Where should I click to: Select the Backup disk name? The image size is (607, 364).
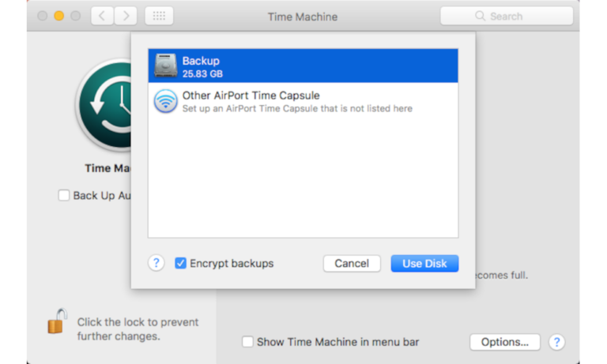coord(201,61)
